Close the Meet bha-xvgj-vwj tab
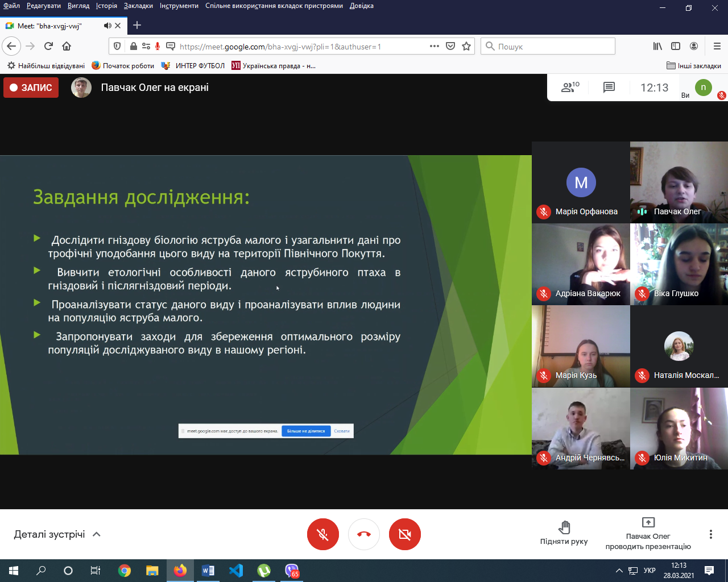The height and width of the screenshot is (582, 728). coord(118,26)
